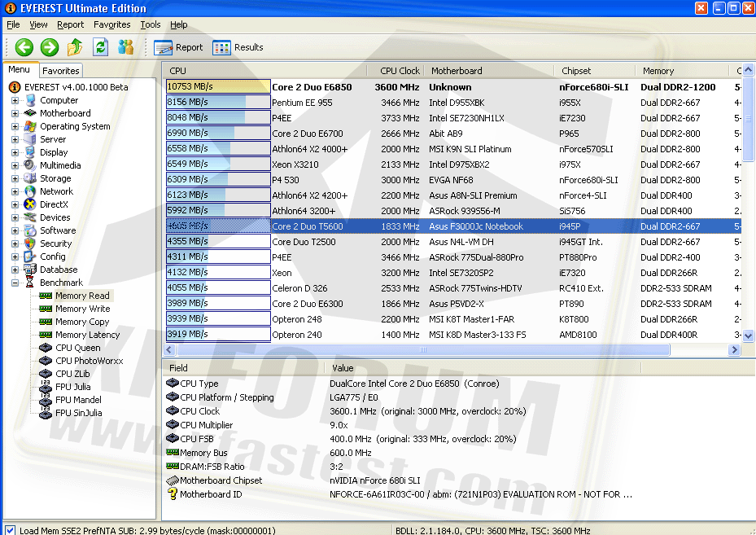Click the Multimedia speaker icon
This screenshot has width=756, height=535.
30,165
